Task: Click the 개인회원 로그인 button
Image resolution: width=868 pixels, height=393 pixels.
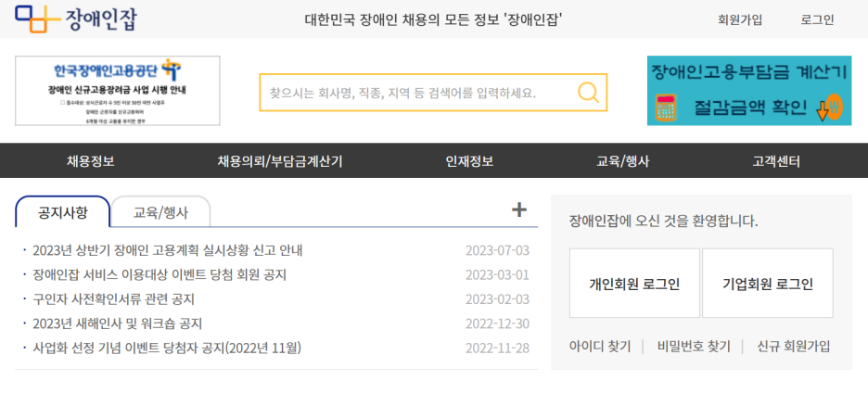Action: pyautogui.click(x=634, y=284)
